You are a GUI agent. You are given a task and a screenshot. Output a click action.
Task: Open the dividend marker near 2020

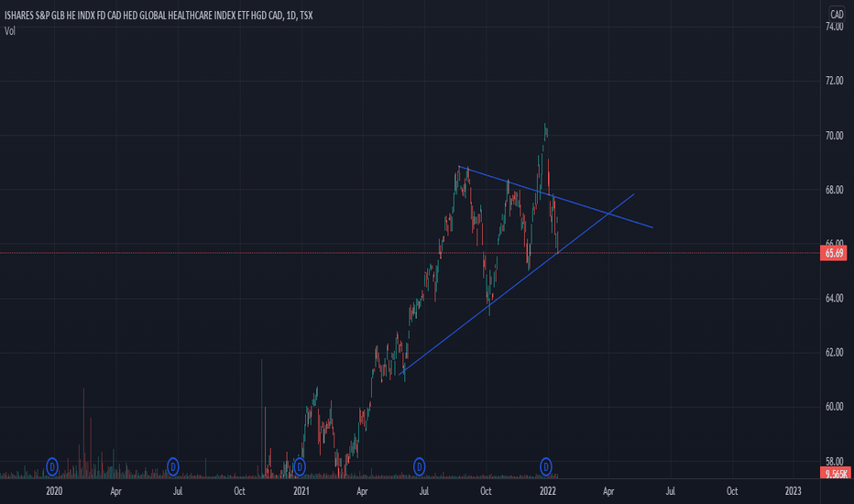pyautogui.click(x=51, y=467)
